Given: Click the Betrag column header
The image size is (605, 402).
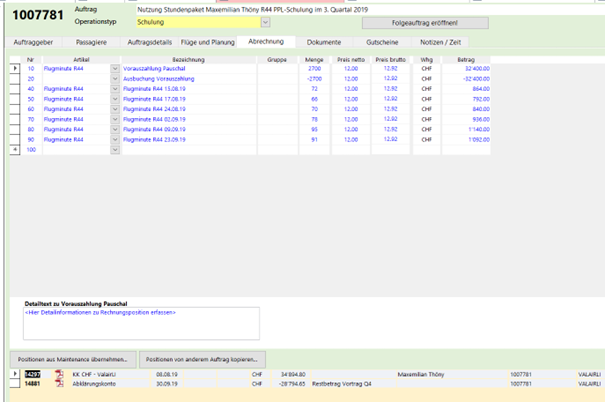Looking at the screenshot, I should 466,59.
